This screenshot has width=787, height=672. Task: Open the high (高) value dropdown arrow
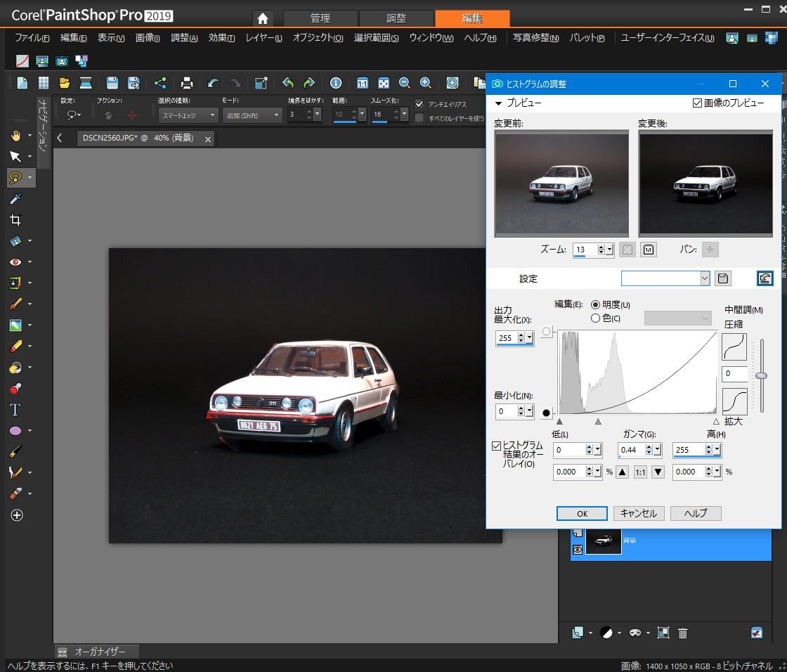point(717,450)
